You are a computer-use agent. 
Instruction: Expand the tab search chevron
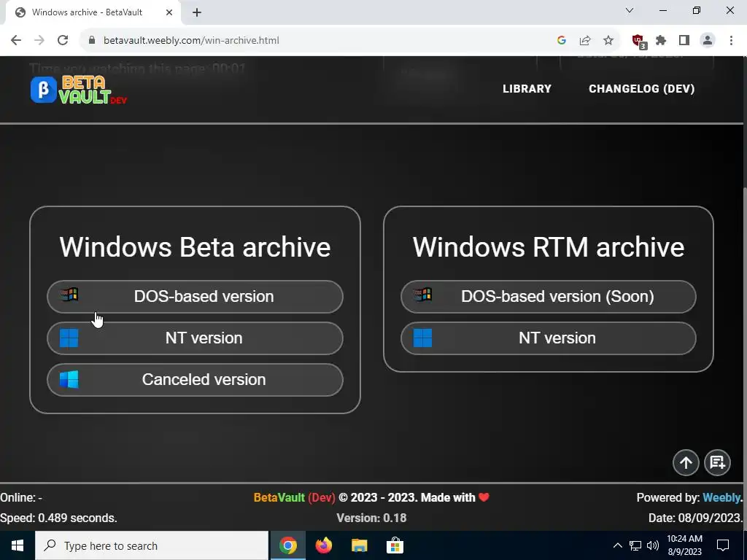coord(630,10)
